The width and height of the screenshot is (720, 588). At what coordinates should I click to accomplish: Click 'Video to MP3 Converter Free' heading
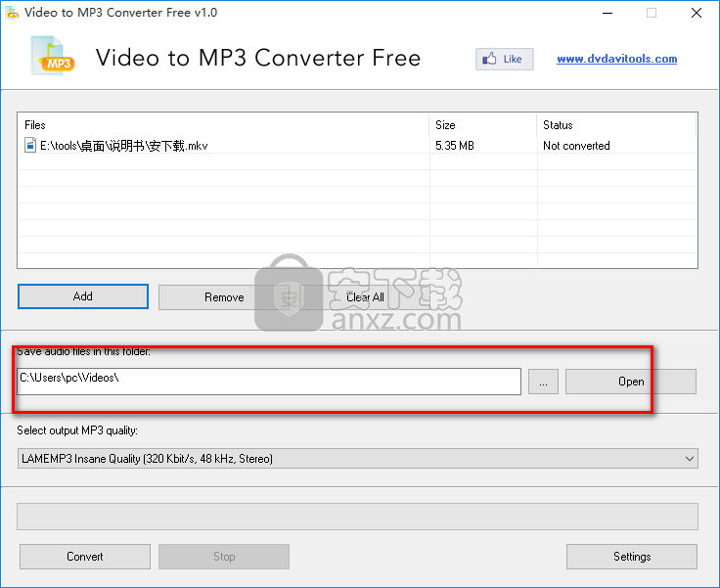click(258, 58)
